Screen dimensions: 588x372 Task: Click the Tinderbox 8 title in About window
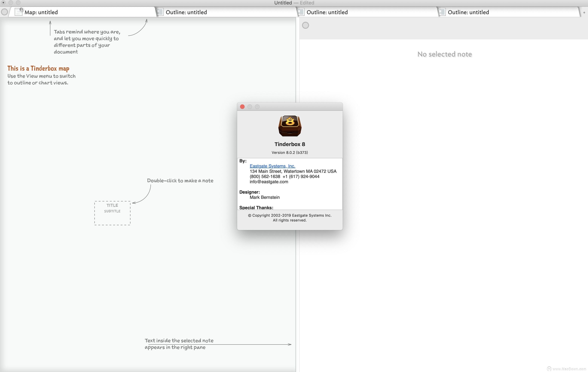click(x=290, y=144)
